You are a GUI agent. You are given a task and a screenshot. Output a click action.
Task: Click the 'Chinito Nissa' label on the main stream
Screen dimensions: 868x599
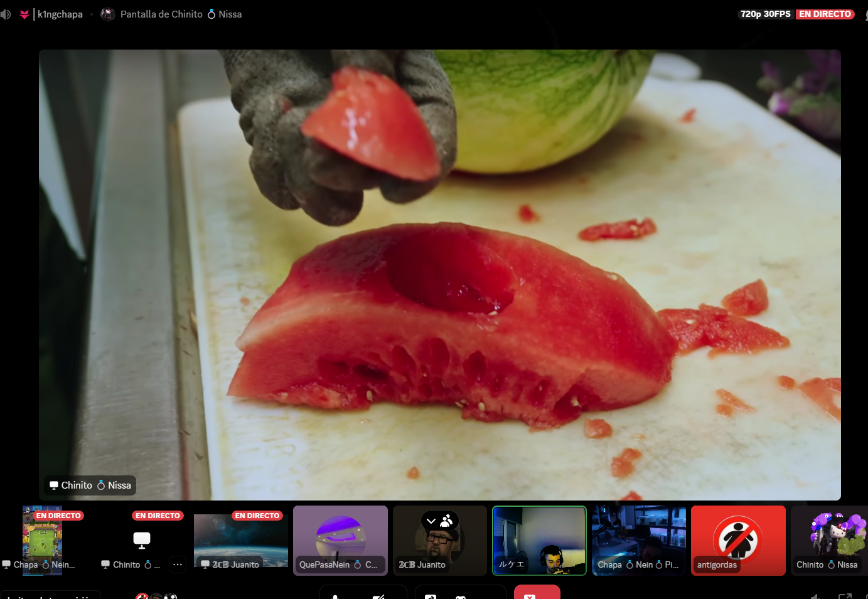tap(90, 485)
